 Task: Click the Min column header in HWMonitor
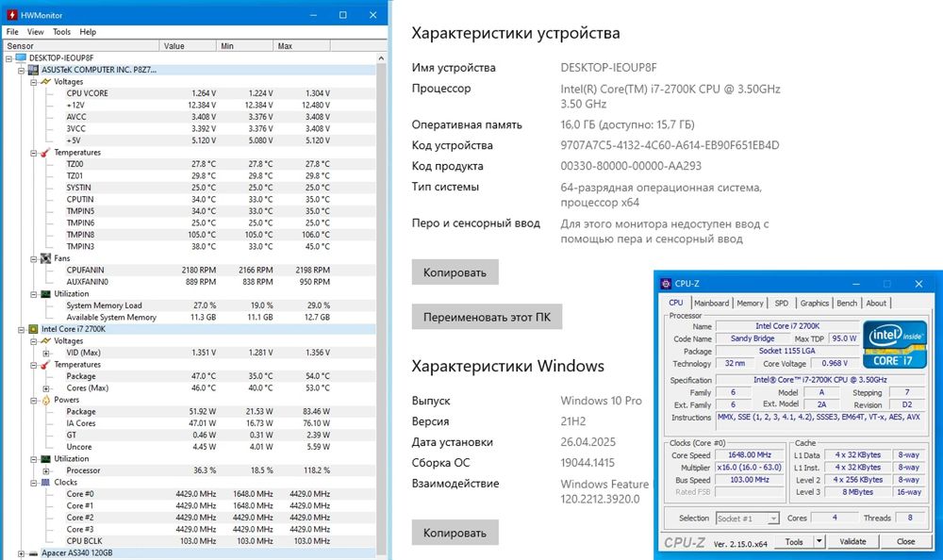[245, 45]
